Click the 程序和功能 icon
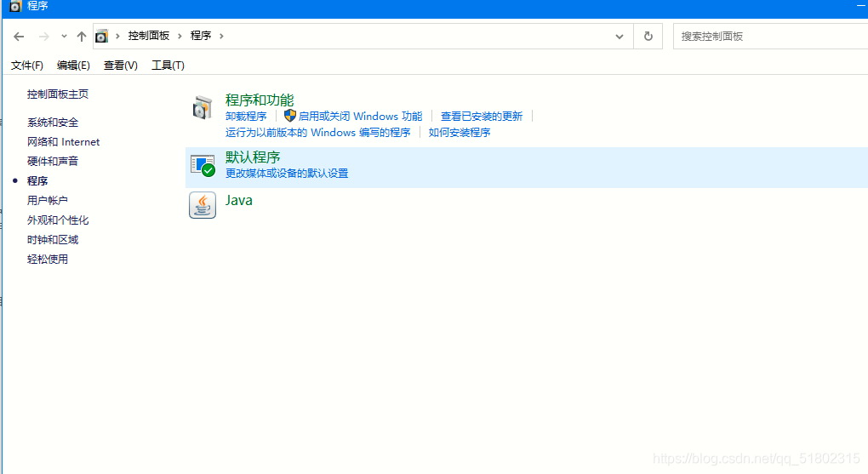Viewport: 868px width, 474px height. click(203, 107)
